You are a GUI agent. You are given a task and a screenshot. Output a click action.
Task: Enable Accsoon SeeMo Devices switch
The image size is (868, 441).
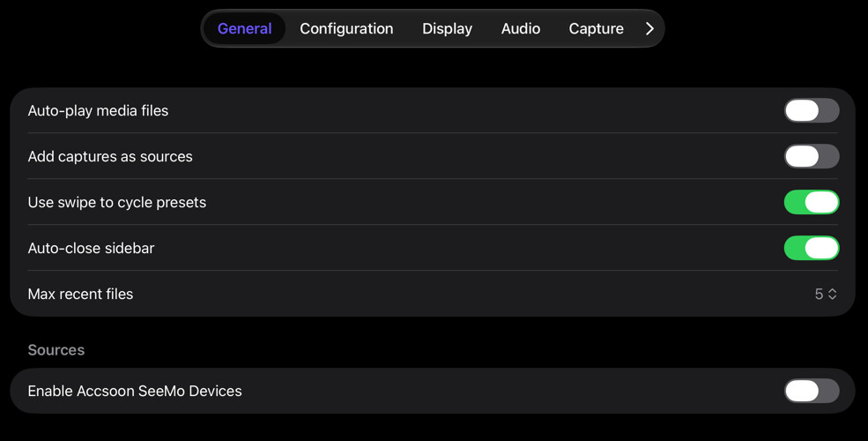point(812,391)
